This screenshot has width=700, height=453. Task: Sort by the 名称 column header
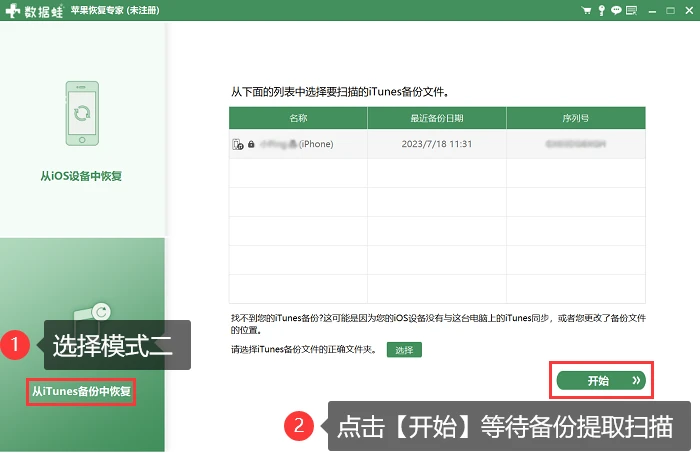pos(298,118)
